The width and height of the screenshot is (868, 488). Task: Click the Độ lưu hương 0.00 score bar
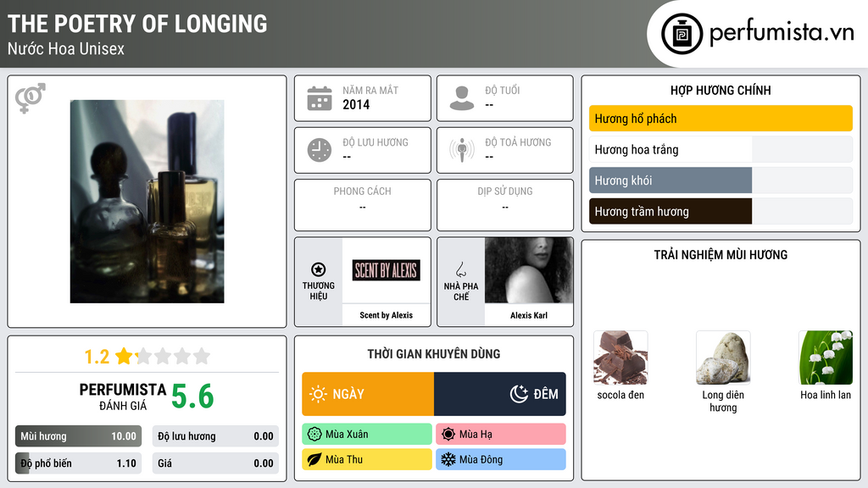pyautogui.click(x=215, y=436)
